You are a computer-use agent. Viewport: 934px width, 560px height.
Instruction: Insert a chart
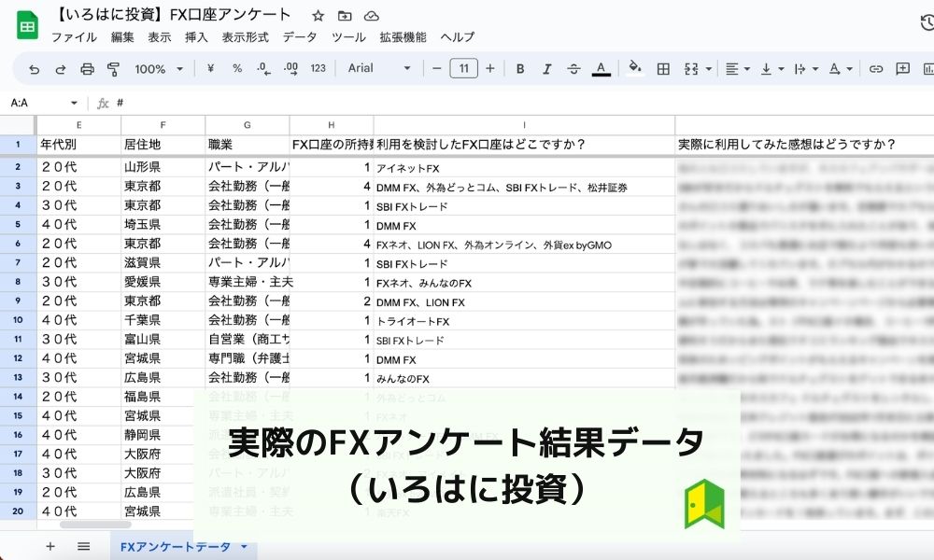(928, 69)
